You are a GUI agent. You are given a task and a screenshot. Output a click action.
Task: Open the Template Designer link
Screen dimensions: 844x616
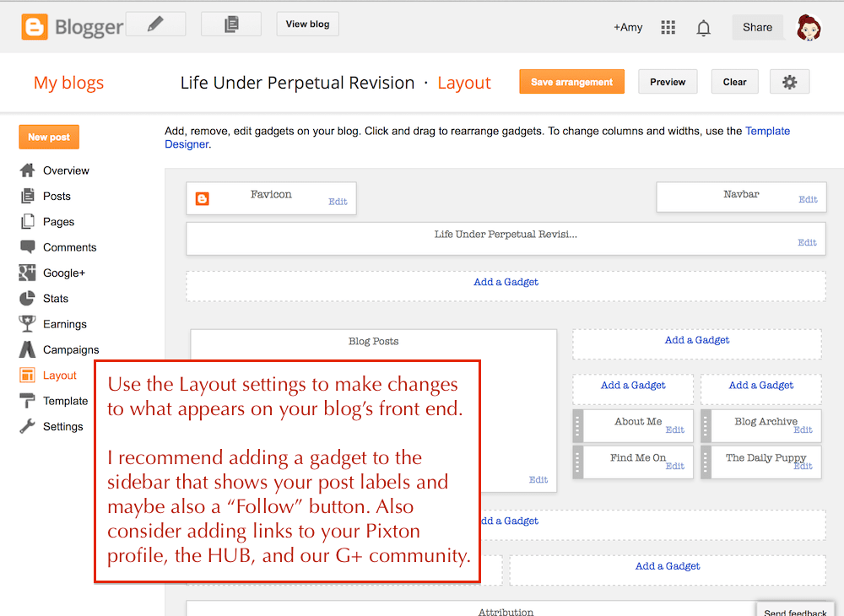tap(767, 132)
